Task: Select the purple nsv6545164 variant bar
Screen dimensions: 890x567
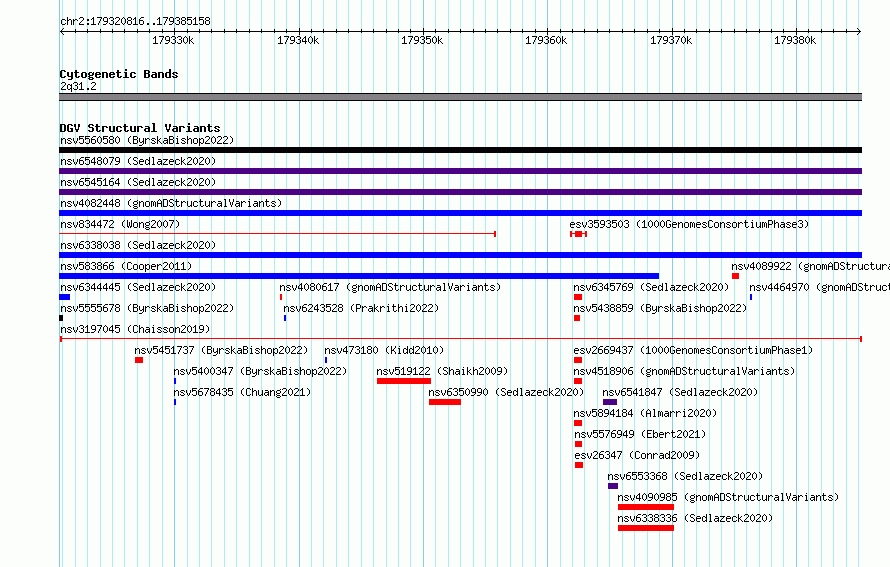Action: pyautogui.click(x=460, y=192)
